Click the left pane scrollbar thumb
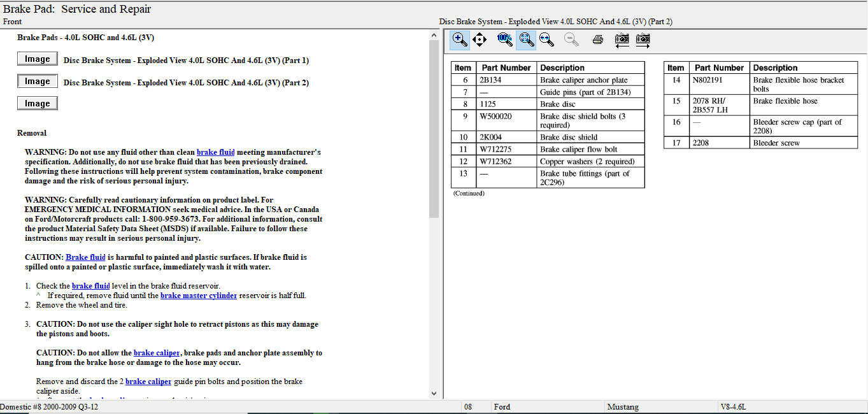Image resolution: width=868 pixels, height=414 pixels. pos(434,127)
